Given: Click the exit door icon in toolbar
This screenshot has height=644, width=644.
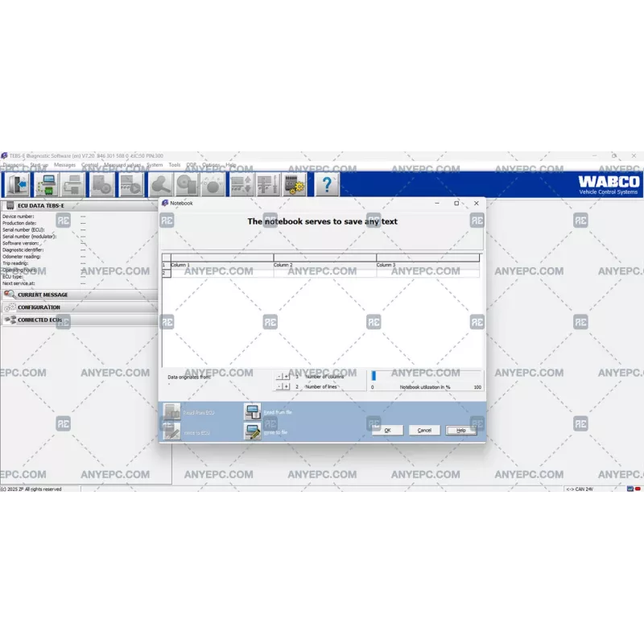Looking at the screenshot, I should (17, 184).
